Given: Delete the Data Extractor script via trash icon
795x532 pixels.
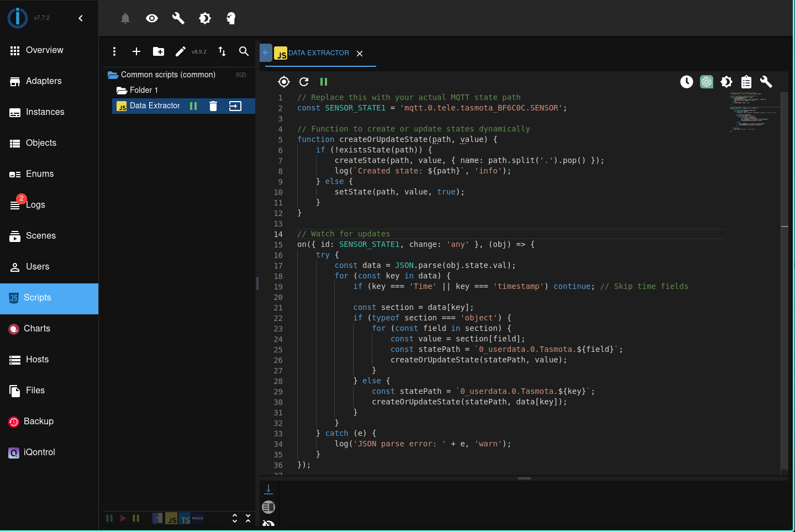Looking at the screenshot, I should [x=213, y=106].
